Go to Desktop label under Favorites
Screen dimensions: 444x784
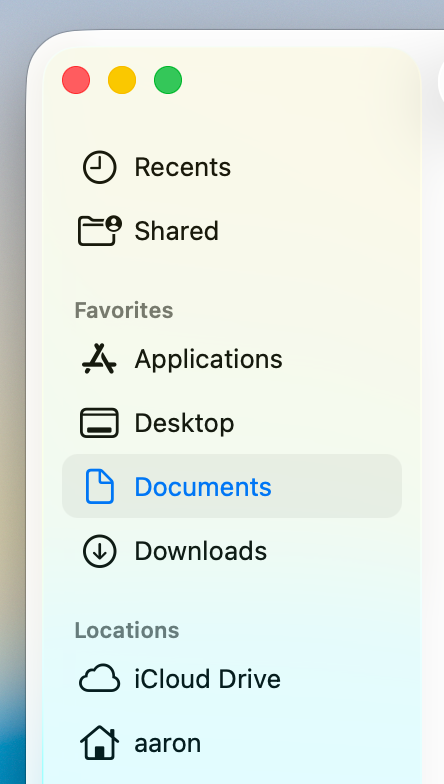[x=184, y=424]
